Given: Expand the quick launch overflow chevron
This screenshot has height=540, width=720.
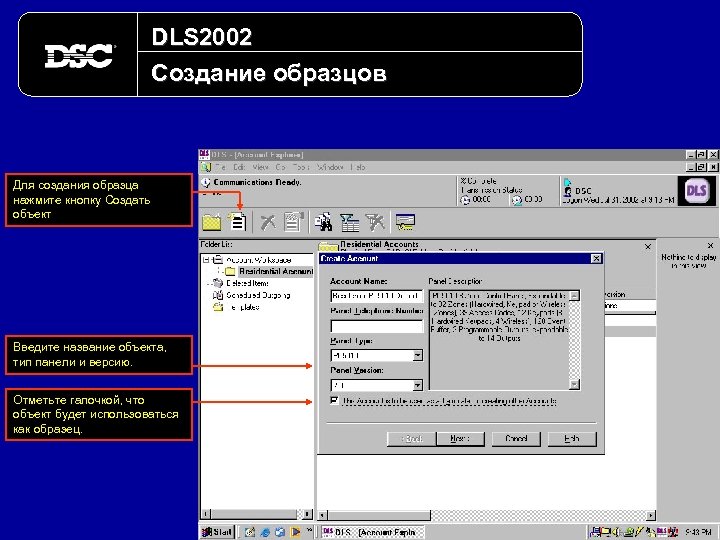Looking at the screenshot, I should pyautogui.click(x=309, y=530).
